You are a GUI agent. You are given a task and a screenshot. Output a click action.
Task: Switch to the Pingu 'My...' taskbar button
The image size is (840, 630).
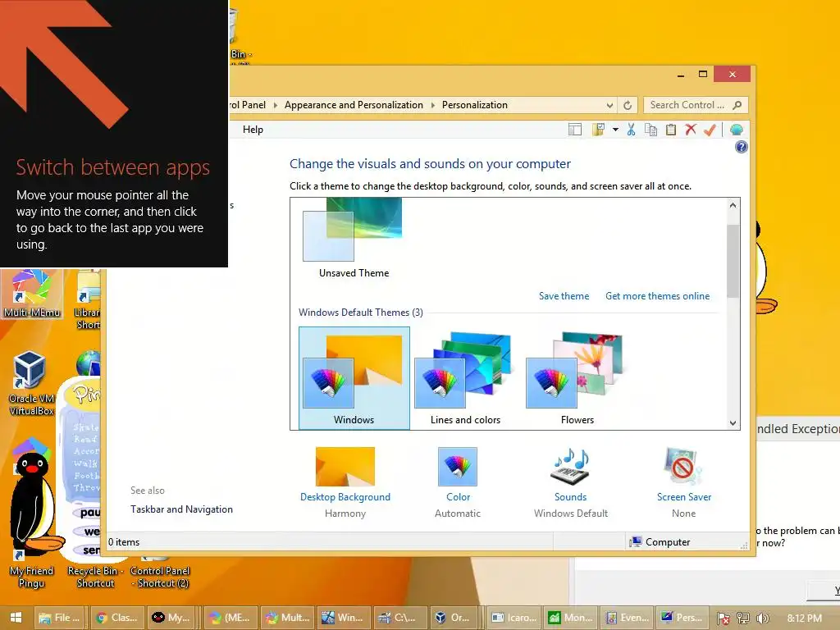(171, 618)
